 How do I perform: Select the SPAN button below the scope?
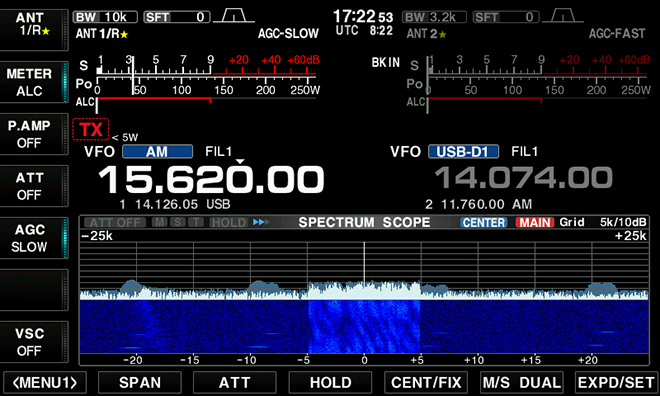(140, 383)
